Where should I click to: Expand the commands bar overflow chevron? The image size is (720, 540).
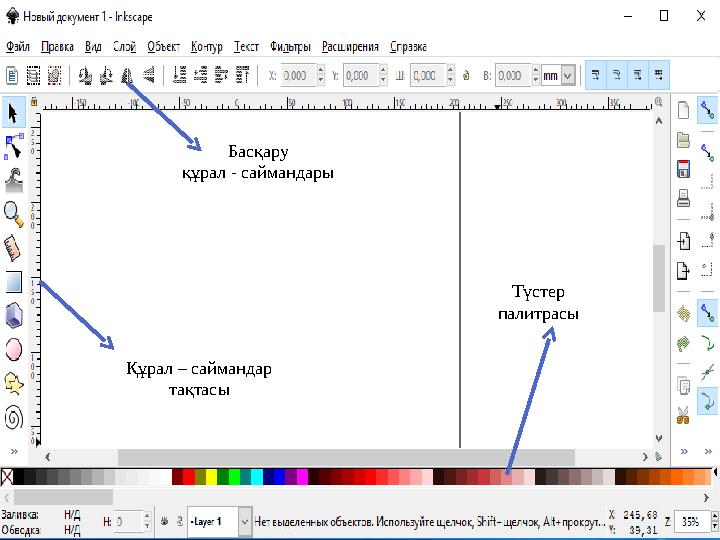684,451
